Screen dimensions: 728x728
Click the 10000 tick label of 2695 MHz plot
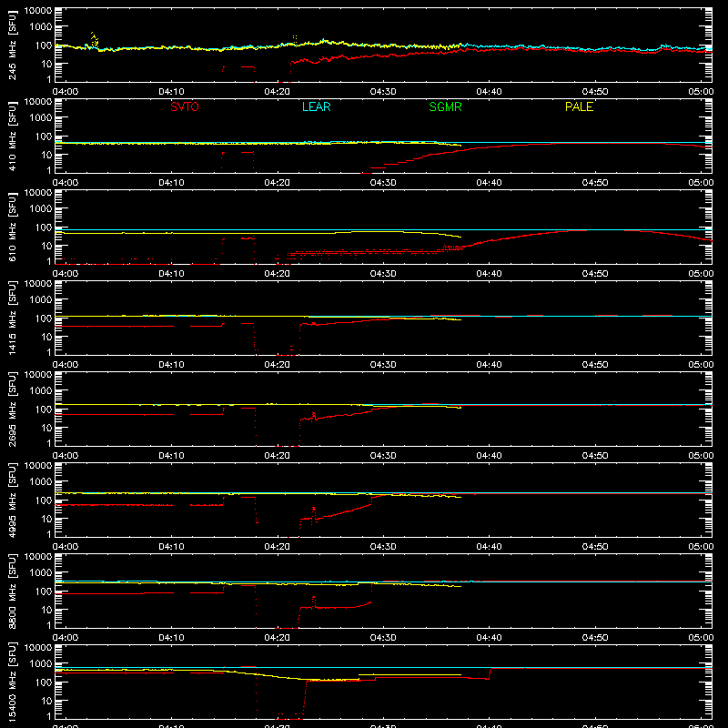point(38,375)
